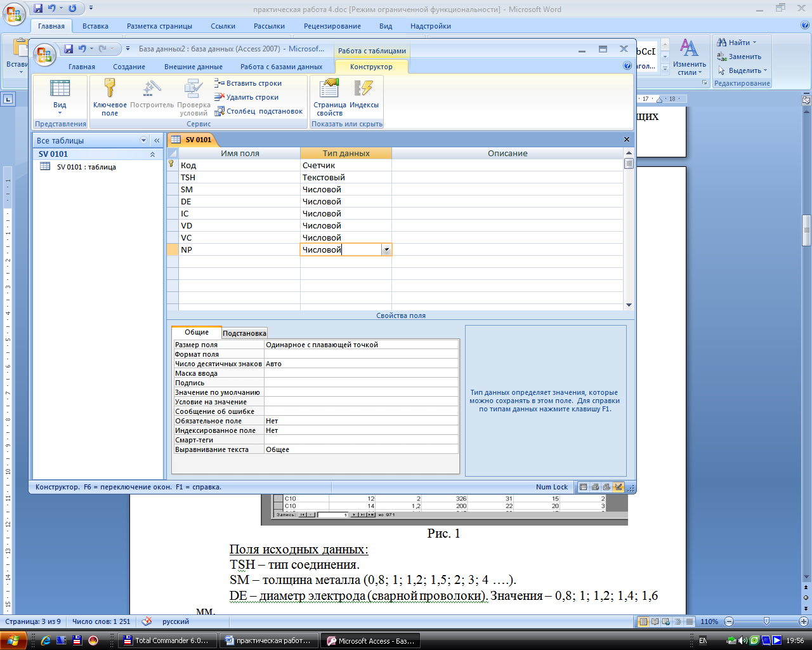
Task: Open Рецензирование tab in Word
Action: click(332, 26)
